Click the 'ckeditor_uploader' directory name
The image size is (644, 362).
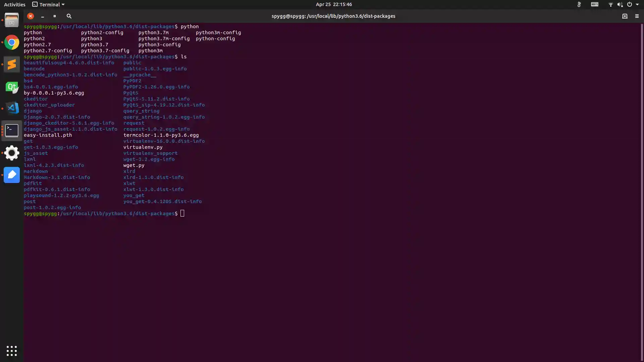pyautogui.click(x=49, y=105)
